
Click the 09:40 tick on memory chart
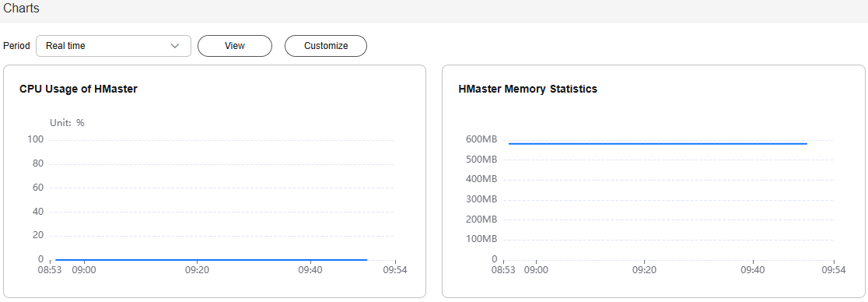coord(753,270)
